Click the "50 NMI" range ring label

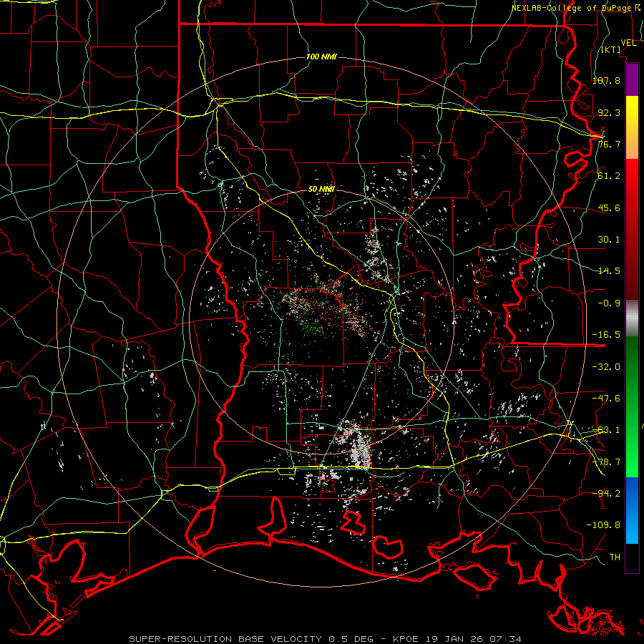coord(321,190)
